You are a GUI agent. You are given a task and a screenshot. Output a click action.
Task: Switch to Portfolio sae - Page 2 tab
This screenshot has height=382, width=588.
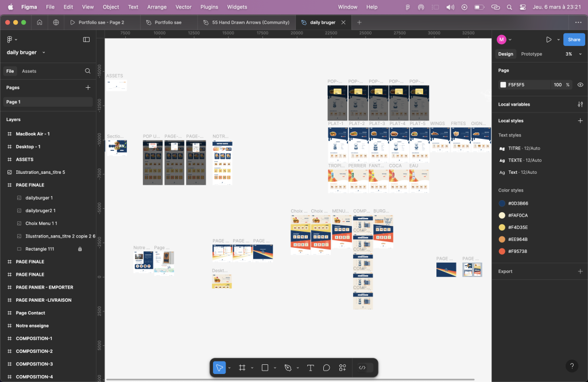pyautogui.click(x=101, y=22)
